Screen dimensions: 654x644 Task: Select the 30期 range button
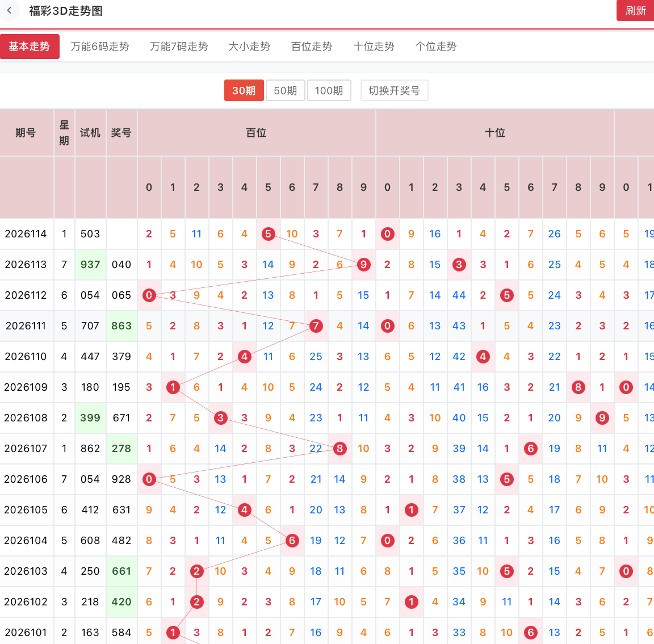(x=244, y=90)
